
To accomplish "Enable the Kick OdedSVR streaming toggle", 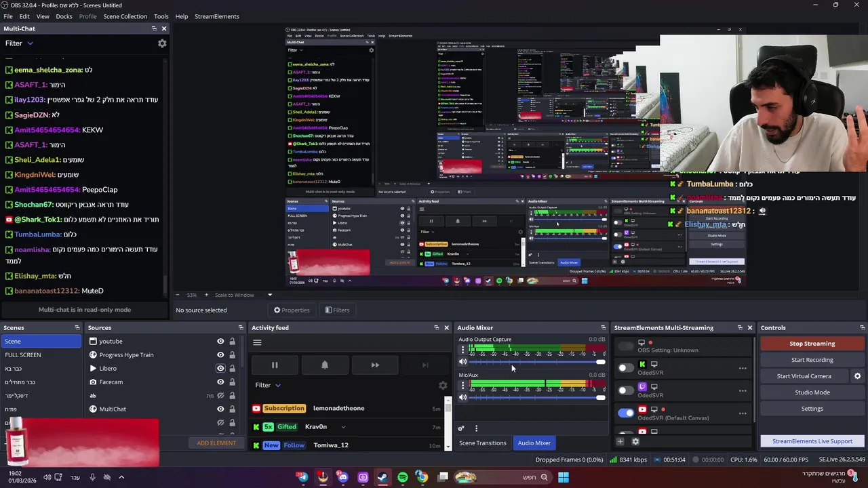I will (625, 368).
